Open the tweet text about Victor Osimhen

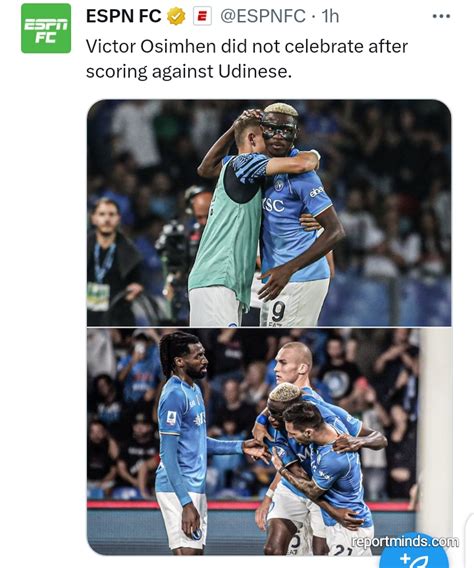tap(247, 59)
